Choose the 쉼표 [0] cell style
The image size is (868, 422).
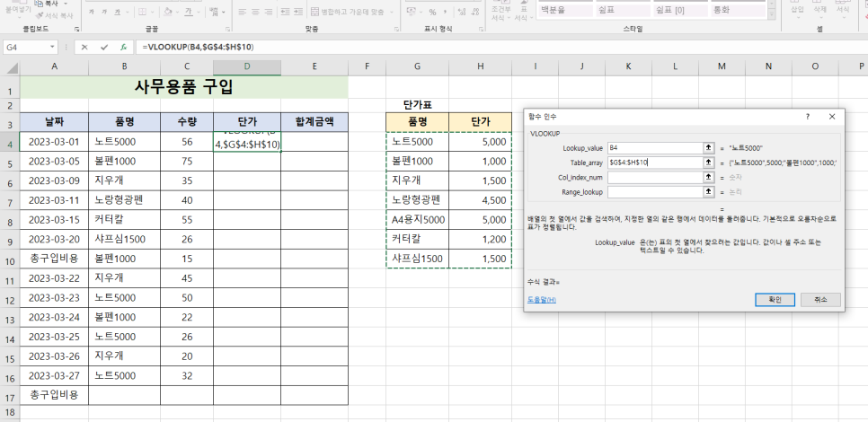tap(681, 10)
